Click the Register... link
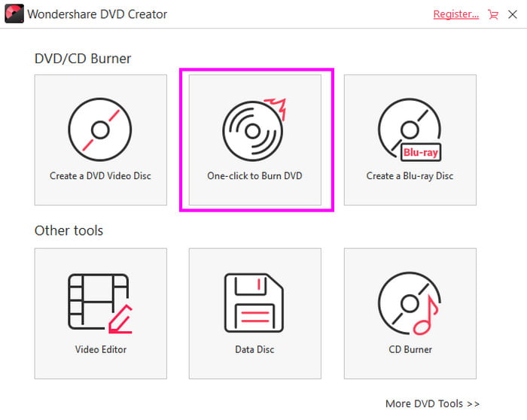527x420 pixels. tap(456, 14)
